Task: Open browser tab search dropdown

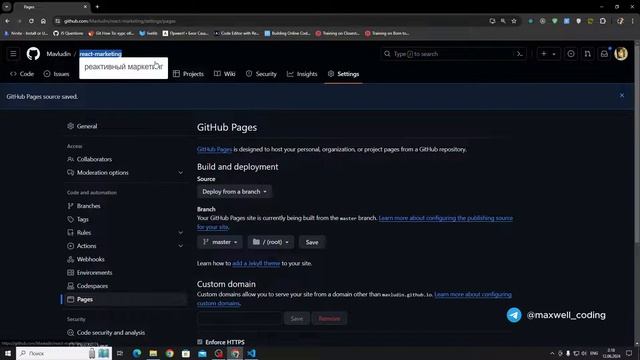Action: (7, 7)
